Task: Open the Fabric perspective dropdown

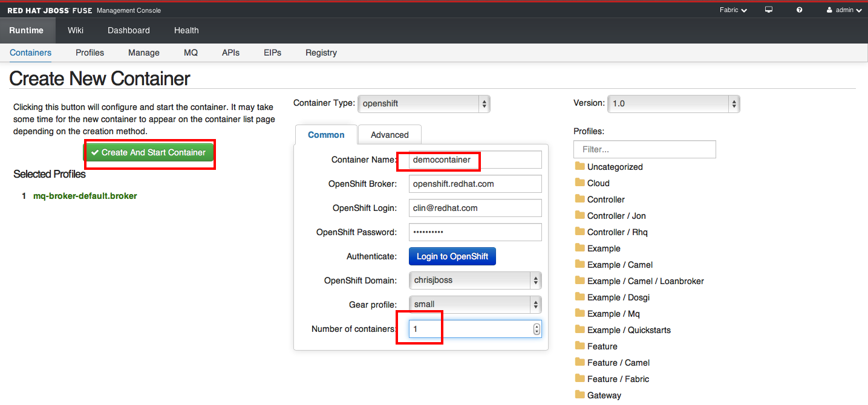Action: 733,10
